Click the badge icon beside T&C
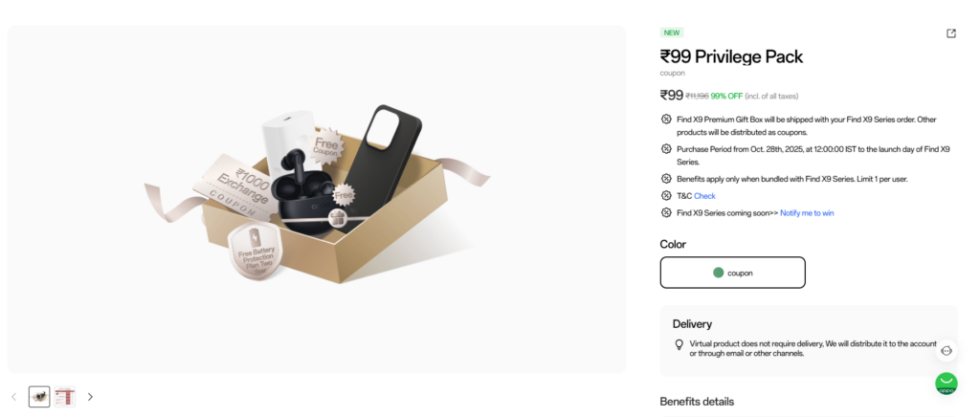 (666, 195)
